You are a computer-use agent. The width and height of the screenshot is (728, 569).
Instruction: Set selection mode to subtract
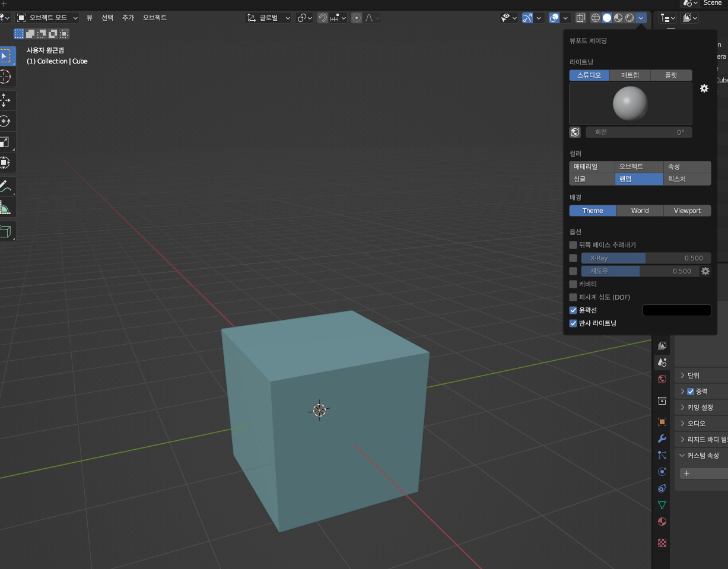click(x=42, y=34)
